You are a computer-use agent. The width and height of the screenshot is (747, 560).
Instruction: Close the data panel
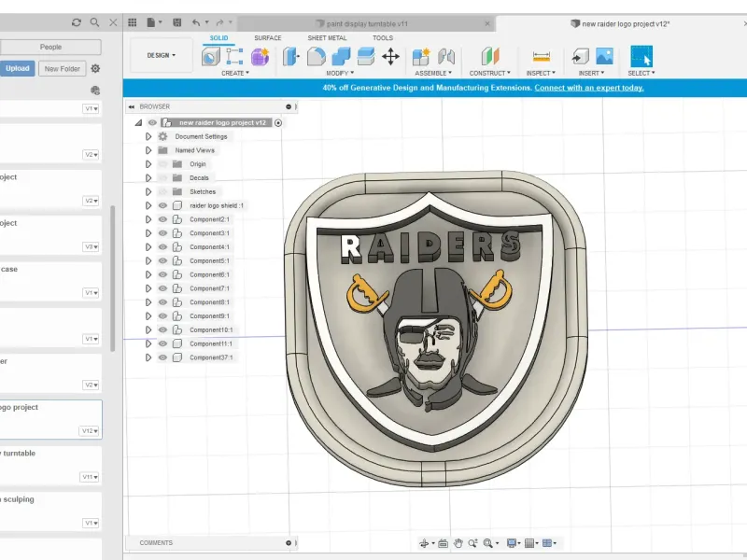pyautogui.click(x=113, y=22)
